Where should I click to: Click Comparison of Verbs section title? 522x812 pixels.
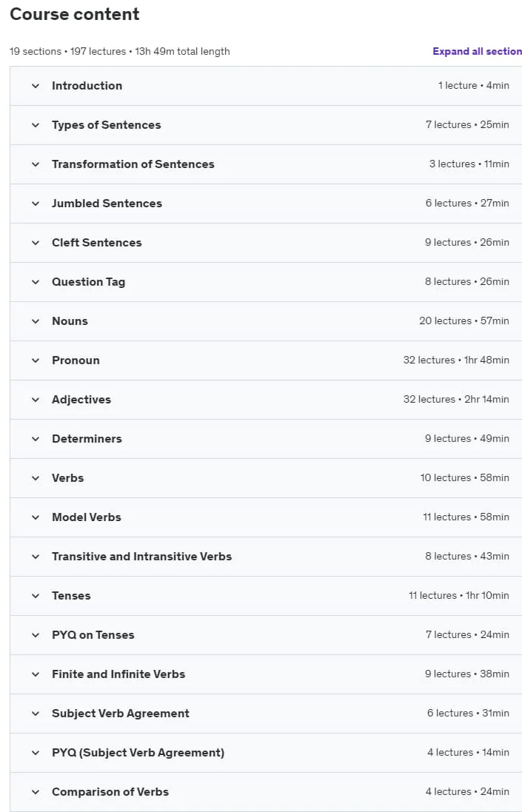tap(110, 792)
